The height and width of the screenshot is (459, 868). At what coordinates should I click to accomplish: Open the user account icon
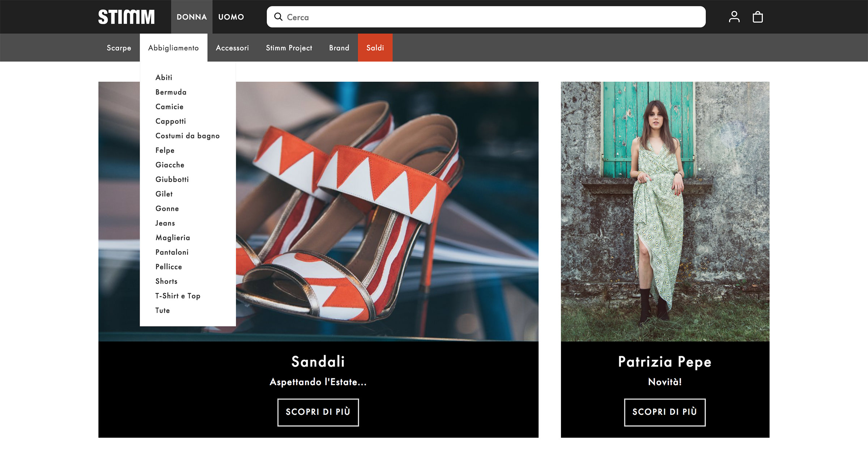click(x=734, y=17)
